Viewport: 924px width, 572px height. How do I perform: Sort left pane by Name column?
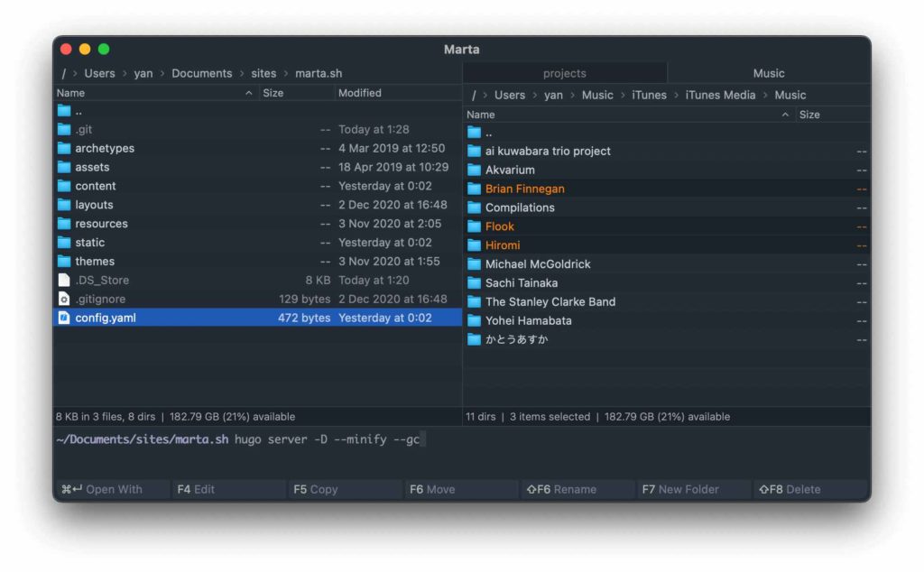155,93
